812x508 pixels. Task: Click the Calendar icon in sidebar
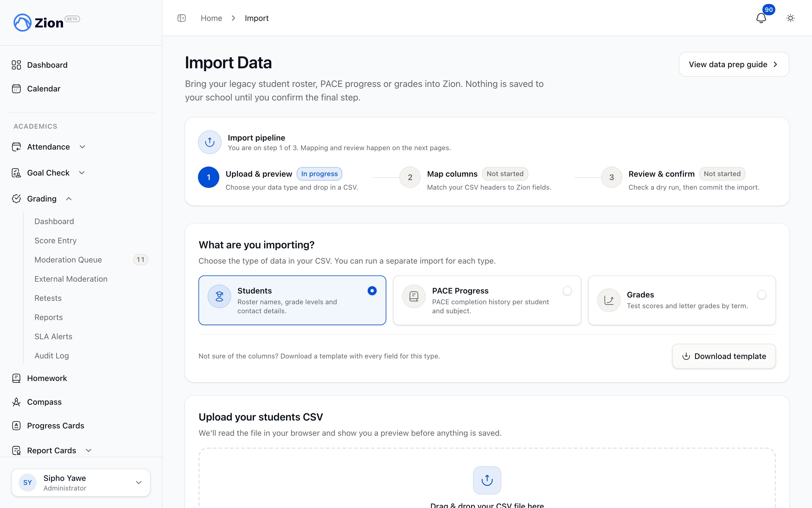click(16, 89)
